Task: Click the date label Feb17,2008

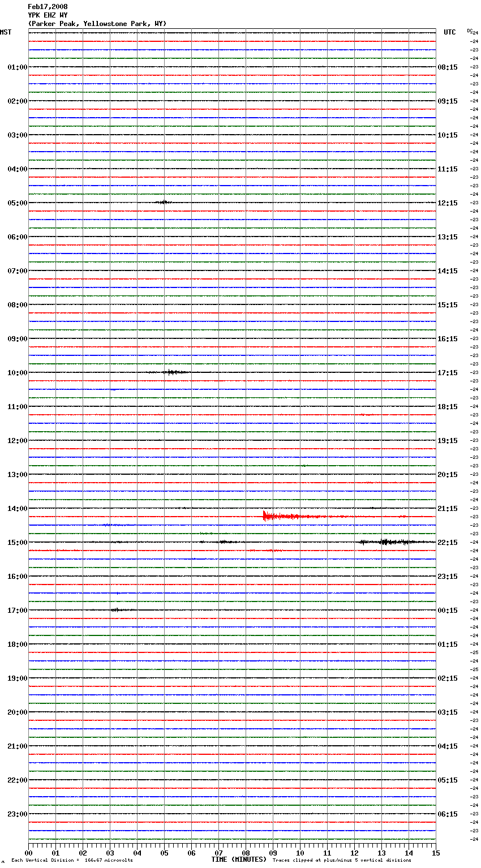Action: (x=48, y=7)
